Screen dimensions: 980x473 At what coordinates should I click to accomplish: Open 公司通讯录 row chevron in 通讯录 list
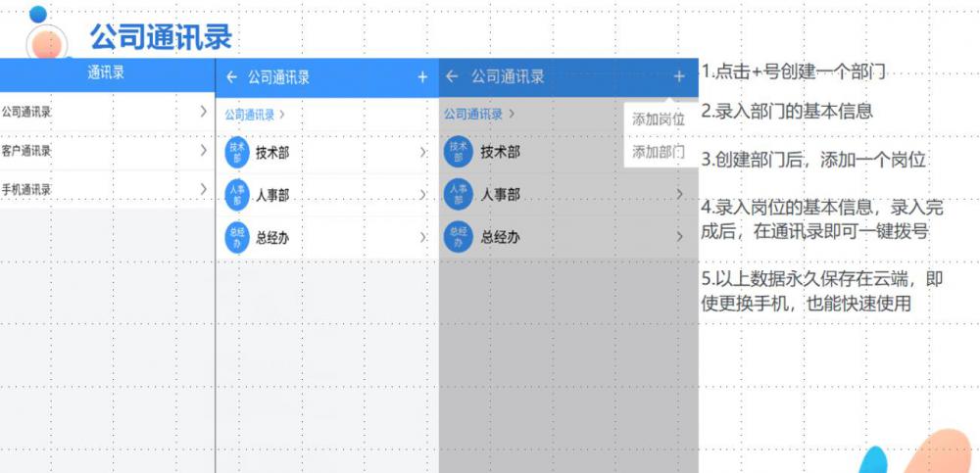(x=203, y=112)
